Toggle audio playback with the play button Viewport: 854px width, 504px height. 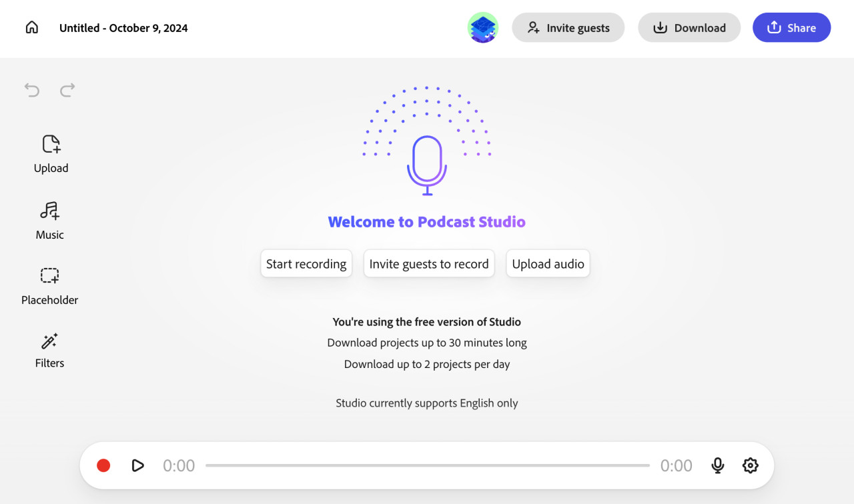(137, 465)
